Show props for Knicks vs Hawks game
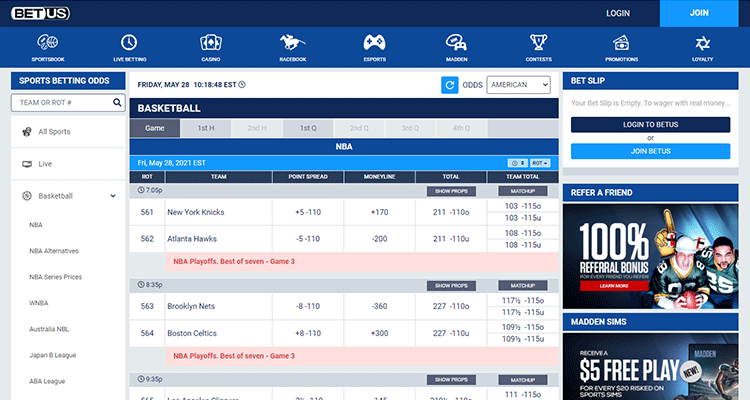Viewport: 750px width, 400px height. coord(451,191)
